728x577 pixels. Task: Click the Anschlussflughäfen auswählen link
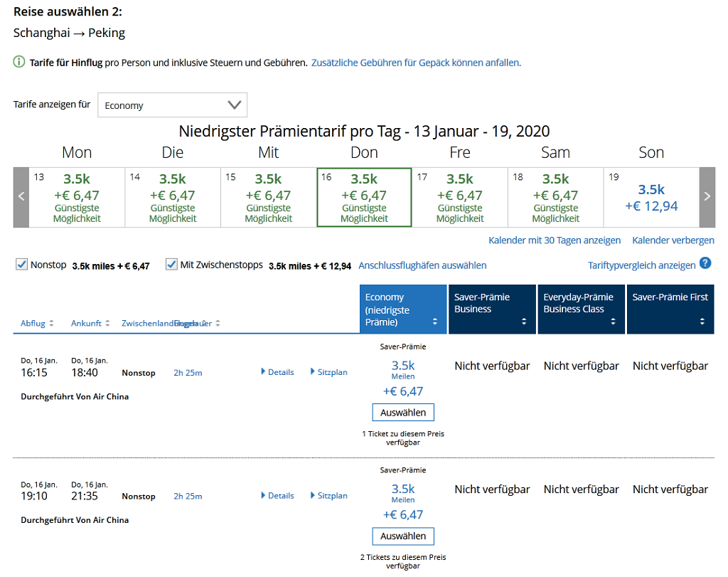click(x=422, y=265)
